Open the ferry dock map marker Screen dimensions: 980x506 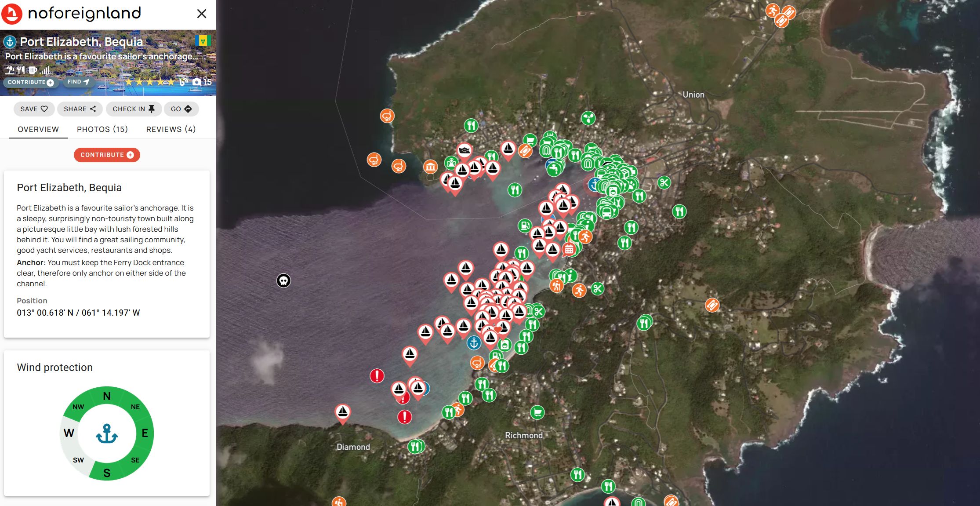click(x=465, y=151)
